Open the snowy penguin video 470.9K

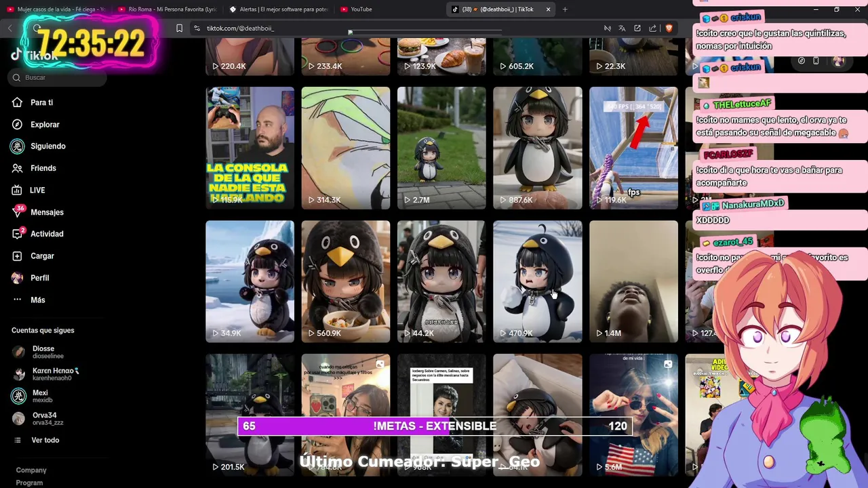[538, 281]
